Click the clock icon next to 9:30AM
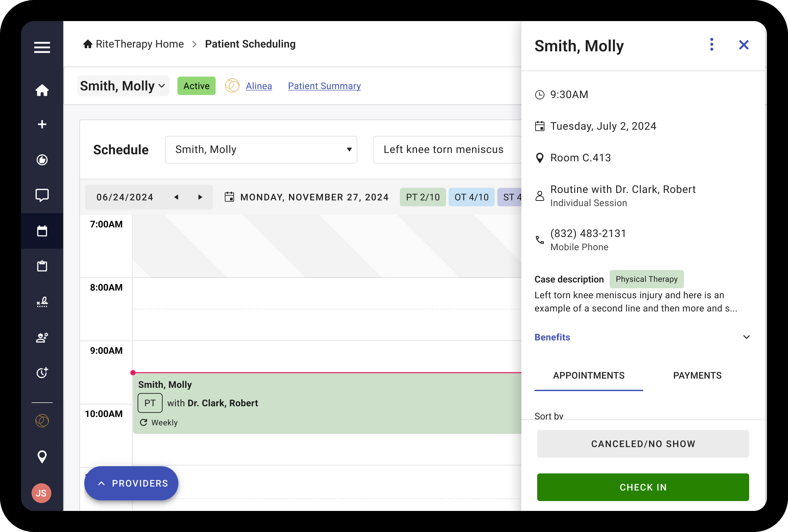The width and height of the screenshot is (788, 532). (539, 94)
